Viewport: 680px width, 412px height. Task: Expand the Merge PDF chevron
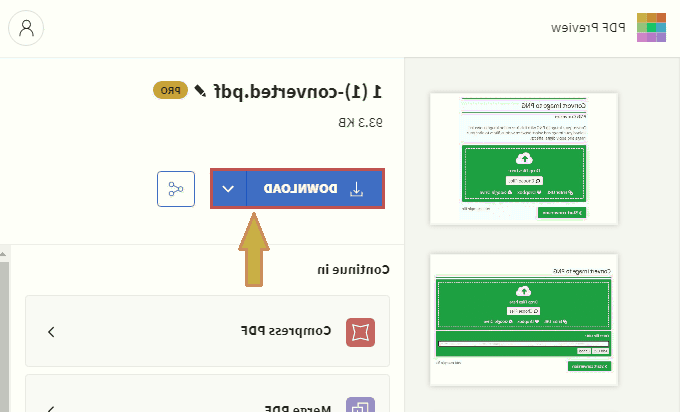(51, 406)
